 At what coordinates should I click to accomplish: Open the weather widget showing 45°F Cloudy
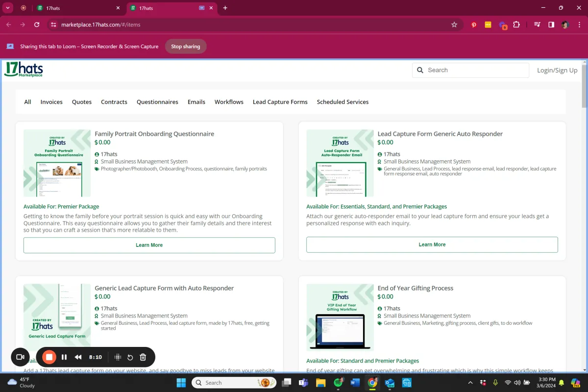tap(22, 383)
